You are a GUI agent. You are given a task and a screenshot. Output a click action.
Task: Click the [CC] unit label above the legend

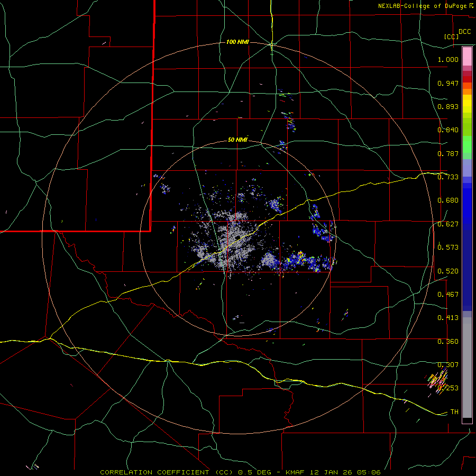tap(451, 36)
